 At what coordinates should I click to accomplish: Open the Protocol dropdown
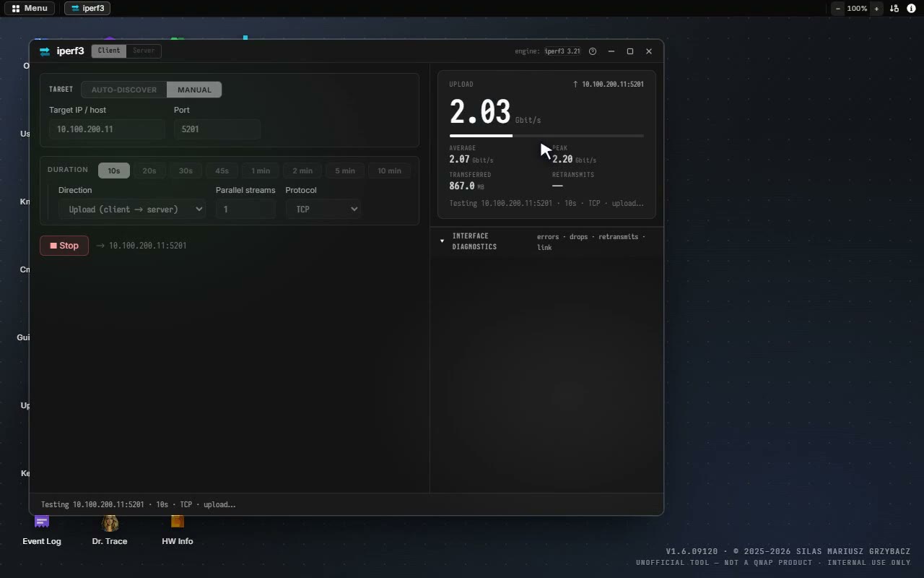(x=323, y=209)
